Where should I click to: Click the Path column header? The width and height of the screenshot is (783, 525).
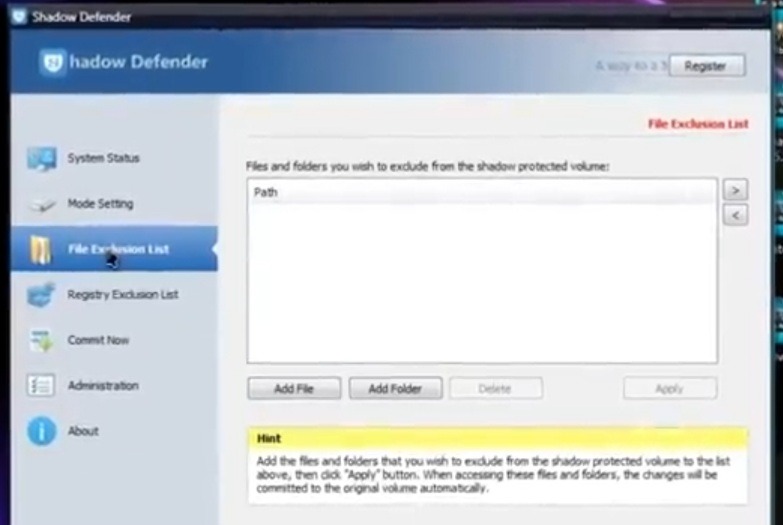482,192
